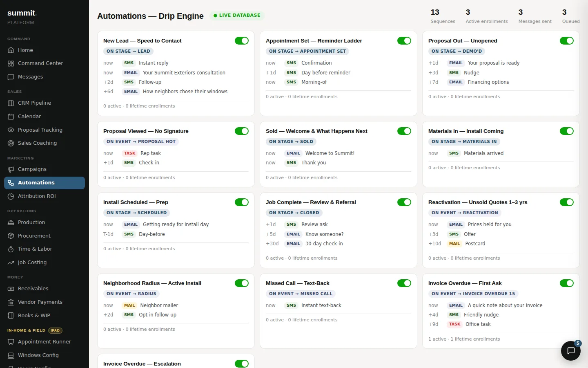The image size is (588, 368).
Task: Open the Missed Call — Text-Back card title
Action: coord(297,283)
